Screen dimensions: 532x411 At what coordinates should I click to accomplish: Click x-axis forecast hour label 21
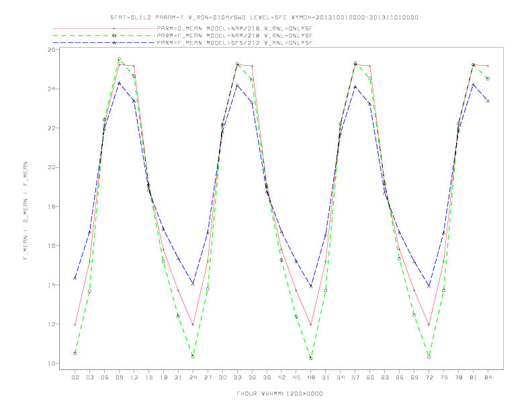tap(178, 377)
